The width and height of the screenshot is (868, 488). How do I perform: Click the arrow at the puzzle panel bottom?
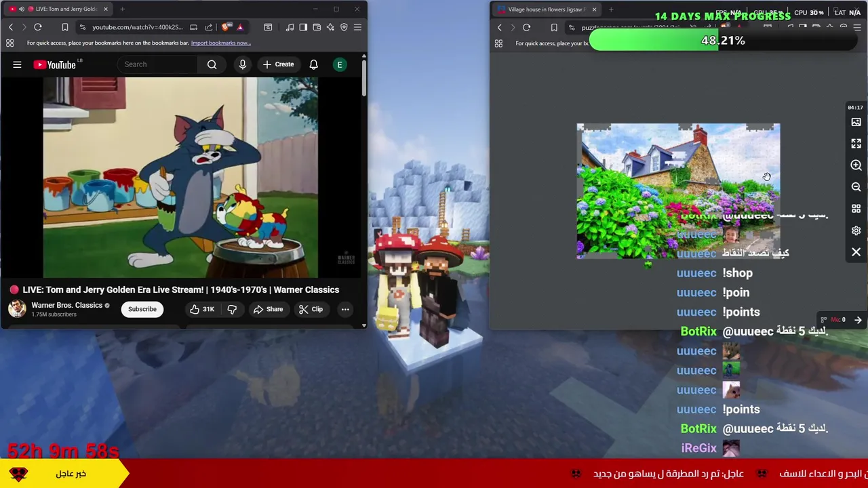point(858,320)
